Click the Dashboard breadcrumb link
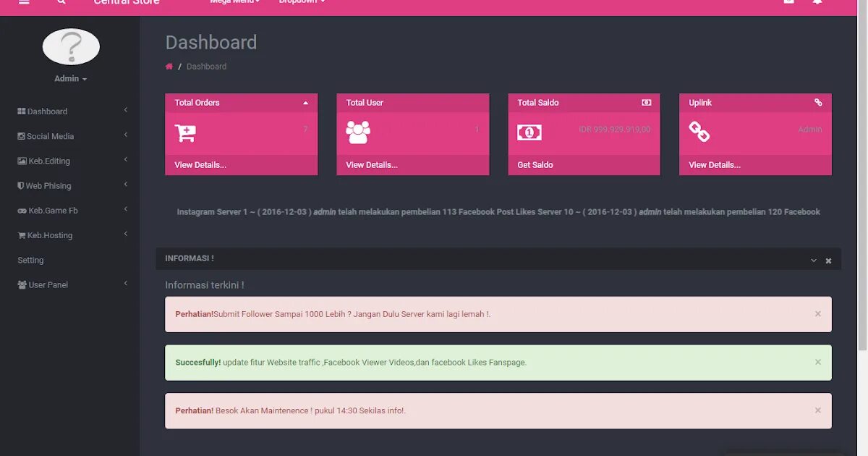Viewport: 868px width, 456px height. tap(206, 67)
